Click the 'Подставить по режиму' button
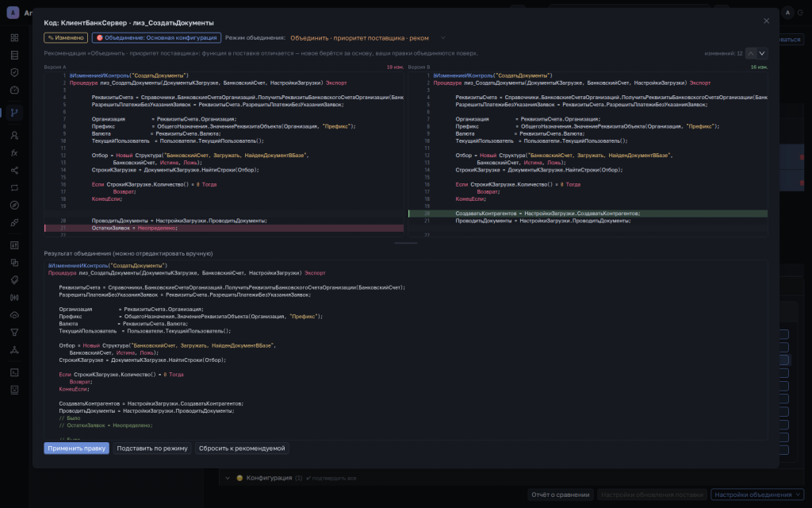The width and height of the screenshot is (812, 508). (152, 448)
